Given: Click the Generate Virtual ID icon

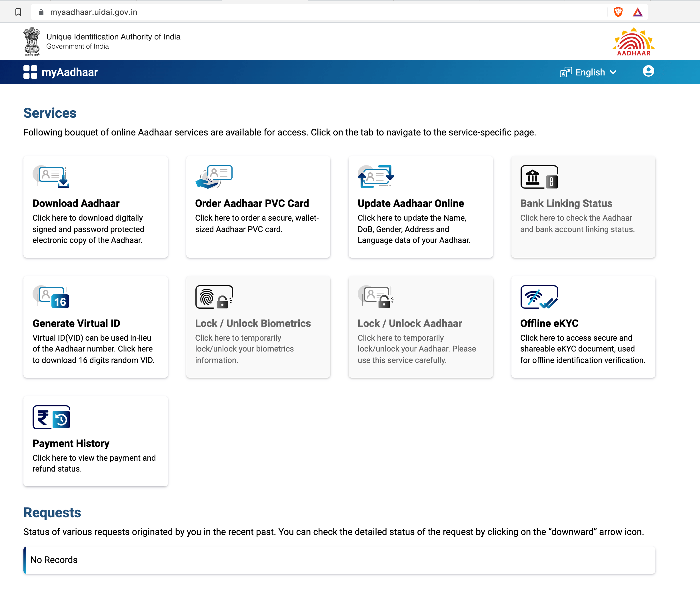Looking at the screenshot, I should coord(51,297).
